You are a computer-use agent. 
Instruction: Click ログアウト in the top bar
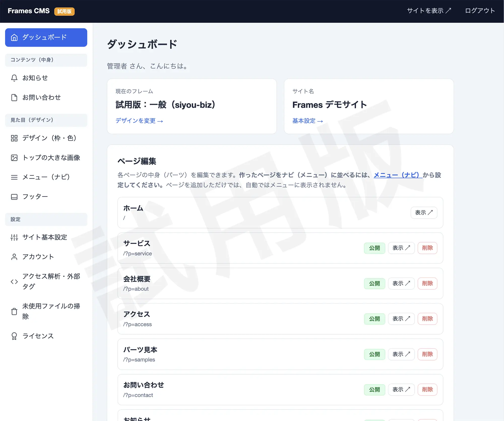coord(480,11)
